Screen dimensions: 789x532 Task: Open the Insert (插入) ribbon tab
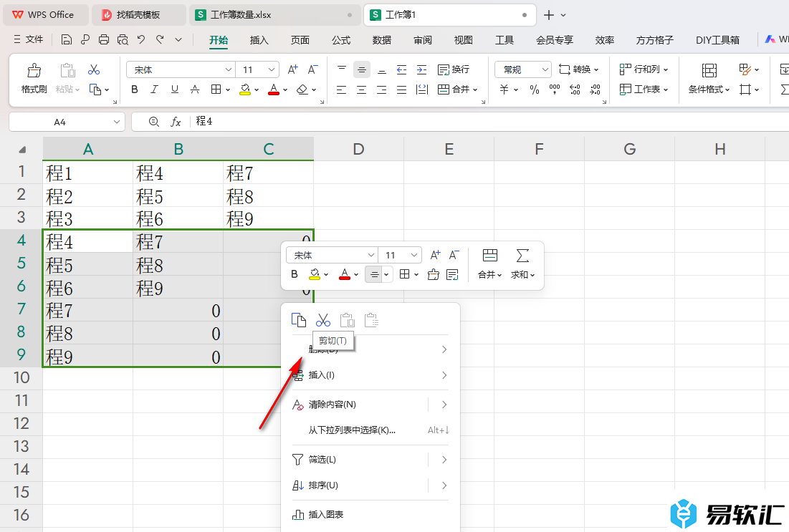coord(259,40)
